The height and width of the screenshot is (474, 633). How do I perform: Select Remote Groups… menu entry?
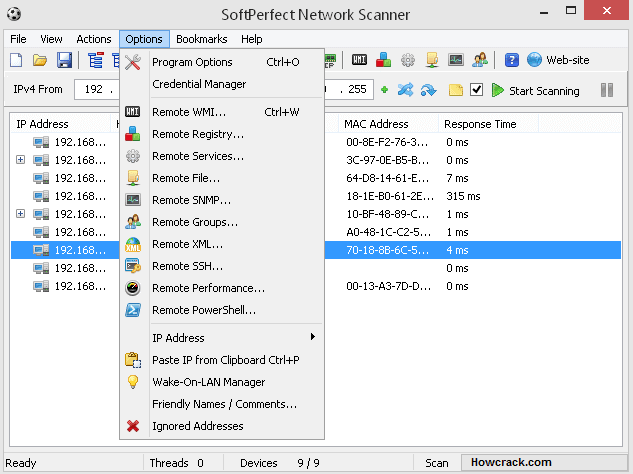222,222
